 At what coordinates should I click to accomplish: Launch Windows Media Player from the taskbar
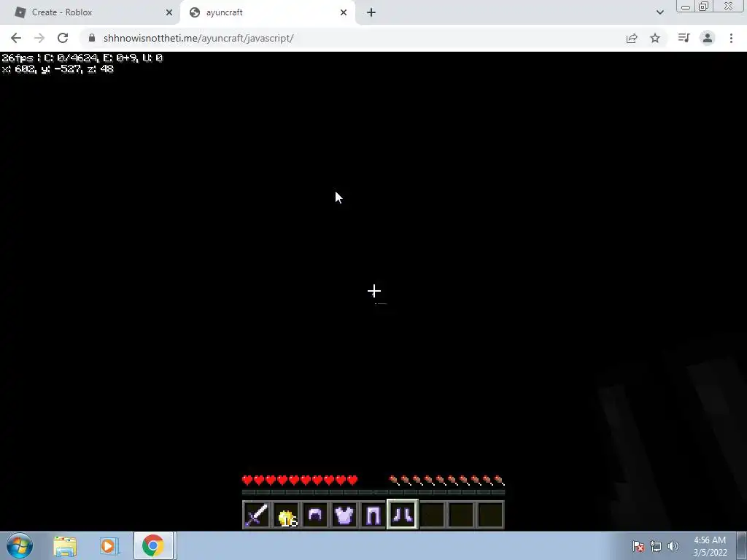coord(108,546)
